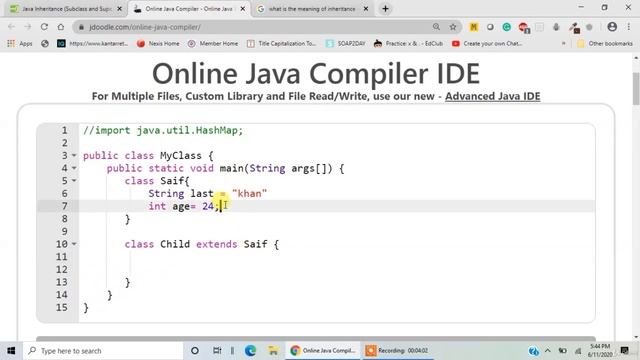The height and width of the screenshot is (360, 640).
Task: Collapse the Child class fold on line 10
Action: click(74, 244)
